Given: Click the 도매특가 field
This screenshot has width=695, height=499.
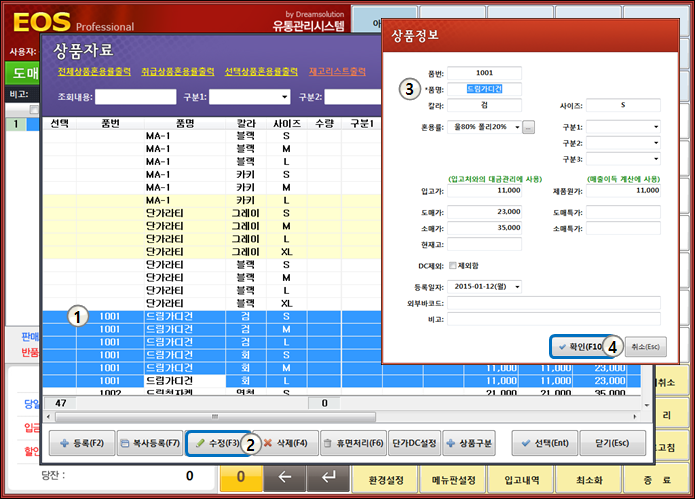Looking at the screenshot, I should point(623,212).
